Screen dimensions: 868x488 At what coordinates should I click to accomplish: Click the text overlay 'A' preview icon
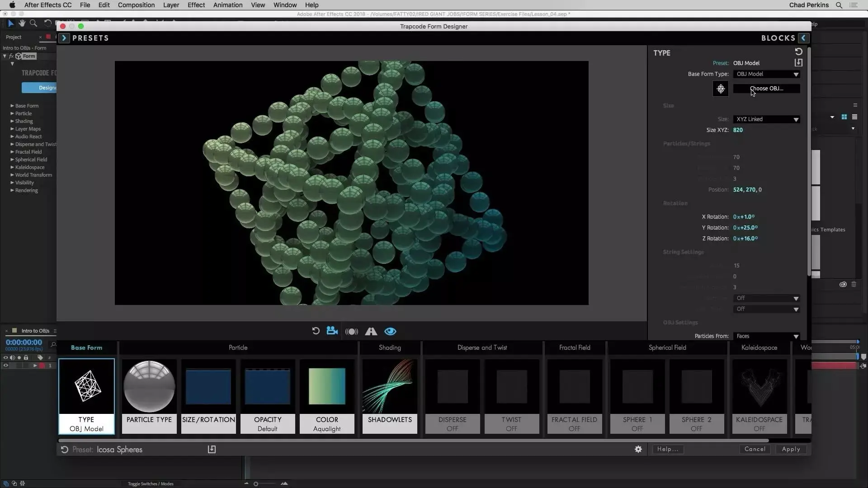click(x=371, y=332)
